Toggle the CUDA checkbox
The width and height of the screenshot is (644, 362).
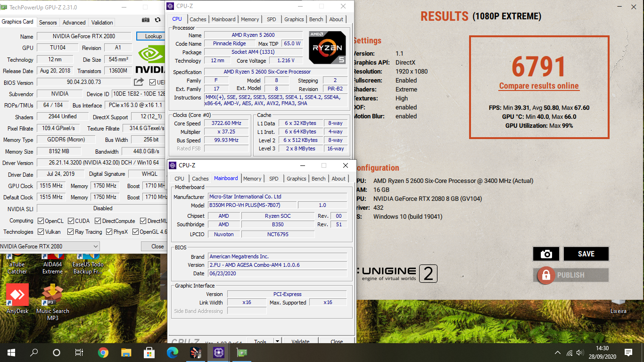tap(71, 221)
